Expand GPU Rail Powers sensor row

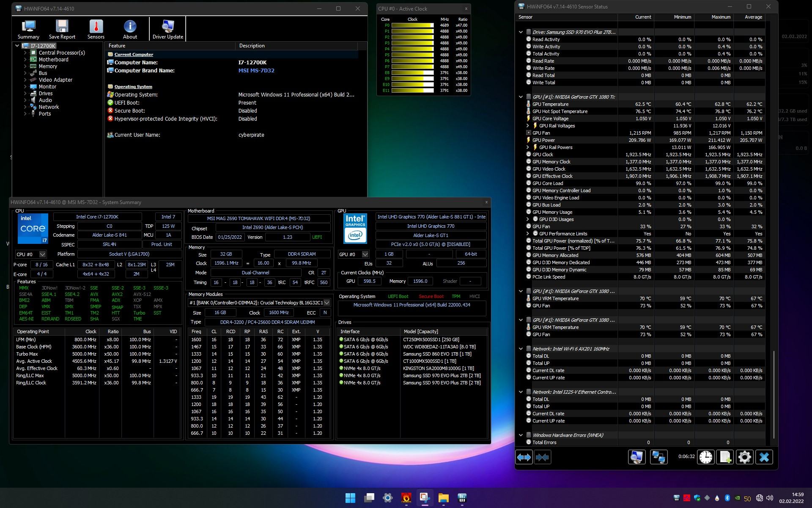[x=527, y=147]
